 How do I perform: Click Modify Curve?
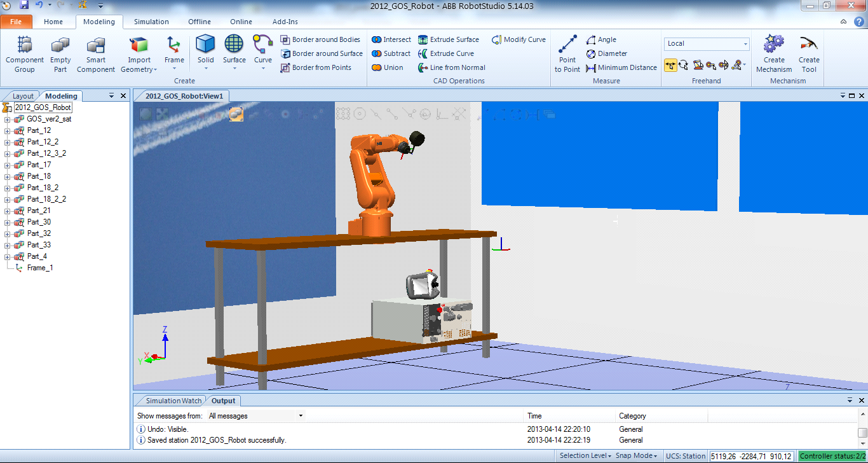519,39
